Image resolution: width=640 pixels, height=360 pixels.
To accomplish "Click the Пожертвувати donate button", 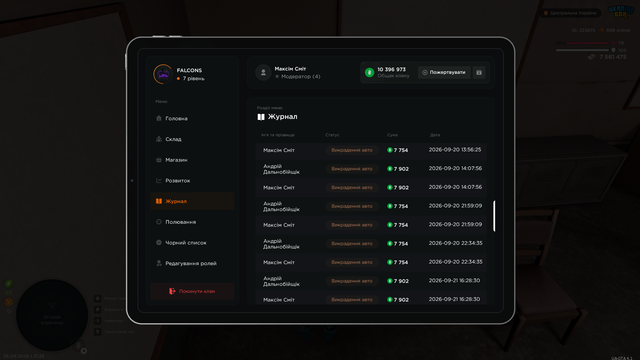I will click(x=444, y=72).
